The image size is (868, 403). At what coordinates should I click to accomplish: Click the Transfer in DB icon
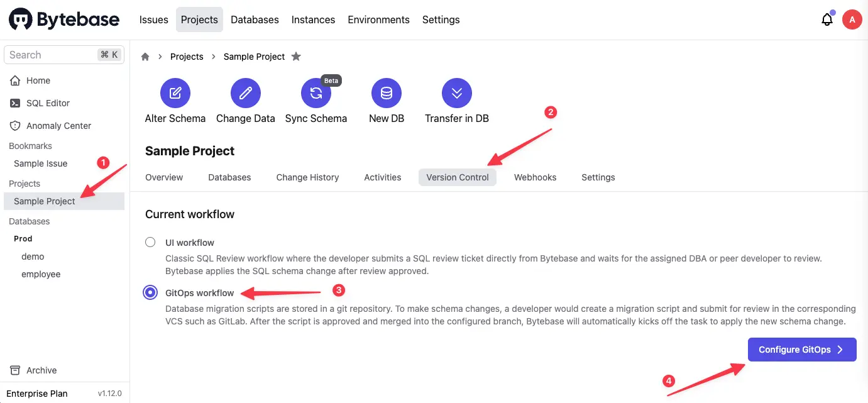(x=457, y=94)
